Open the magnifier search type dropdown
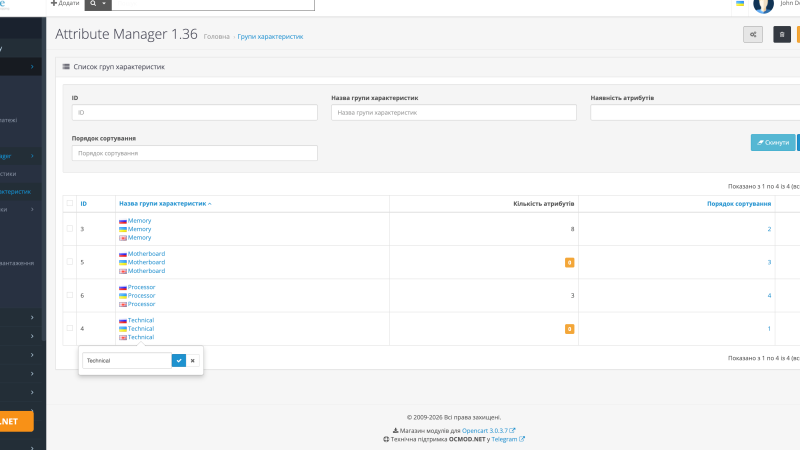The image size is (800, 450). (98, 4)
